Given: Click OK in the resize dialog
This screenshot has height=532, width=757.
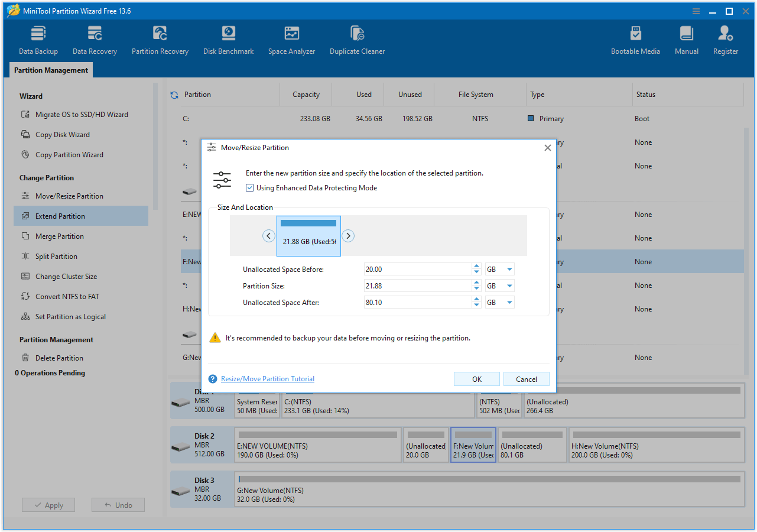Looking at the screenshot, I should 477,379.
